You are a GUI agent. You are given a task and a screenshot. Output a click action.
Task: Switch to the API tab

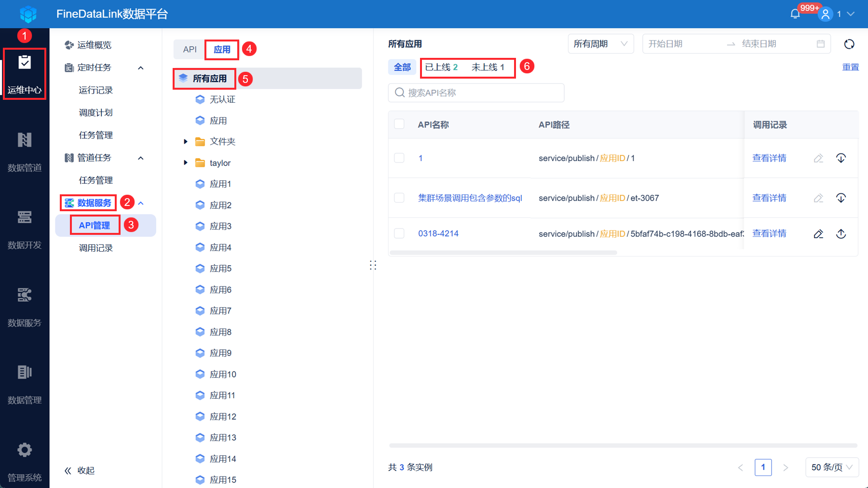[190, 49]
